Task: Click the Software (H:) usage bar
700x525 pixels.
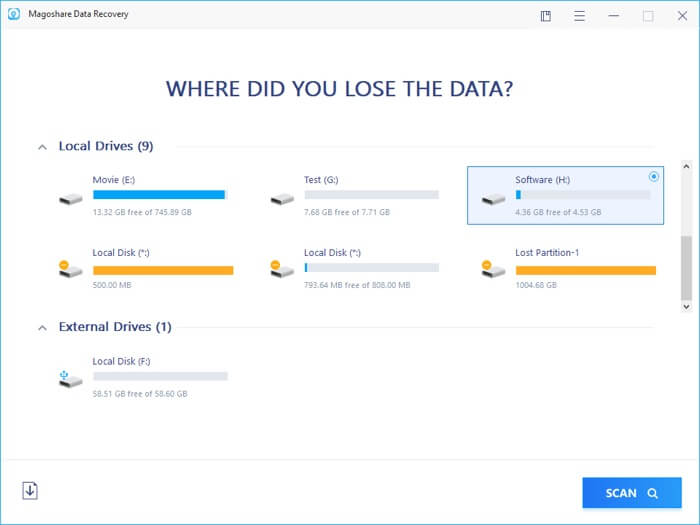Action: click(x=583, y=195)
